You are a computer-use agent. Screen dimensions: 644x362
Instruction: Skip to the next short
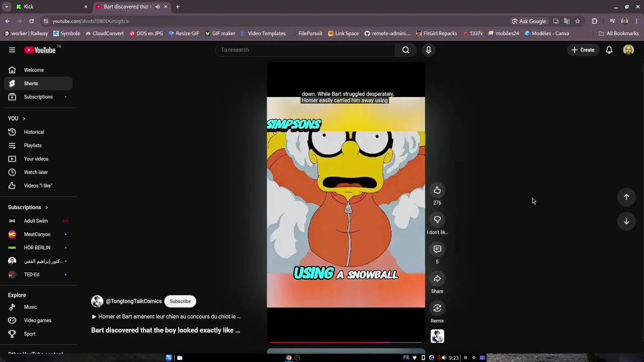(626, 221)
